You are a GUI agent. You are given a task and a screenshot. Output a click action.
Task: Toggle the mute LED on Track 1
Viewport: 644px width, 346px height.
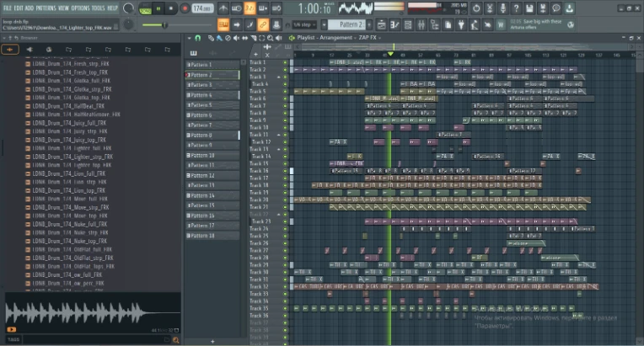285,62
